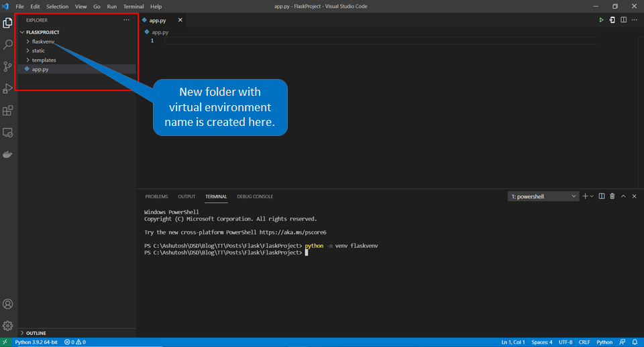Open the Remote Explorer view
Image resolution: width=644 pixels, height=347 pixels.
point(8,133)
